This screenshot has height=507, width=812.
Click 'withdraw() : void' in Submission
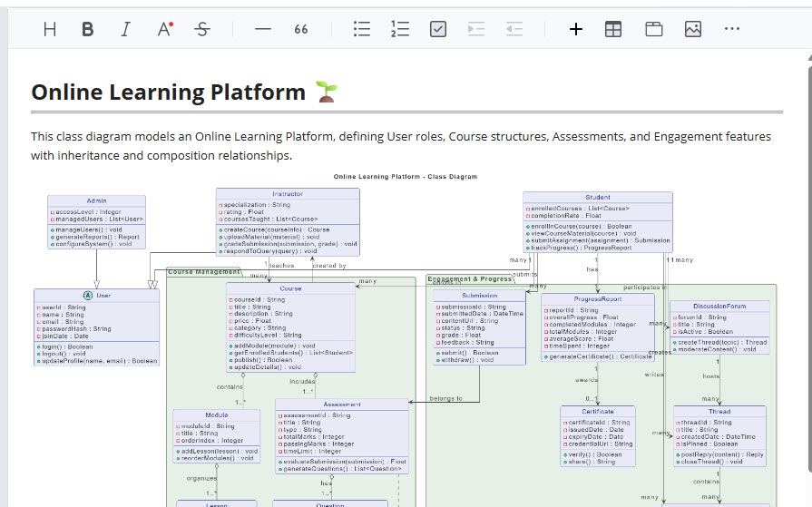coord(467,359)
